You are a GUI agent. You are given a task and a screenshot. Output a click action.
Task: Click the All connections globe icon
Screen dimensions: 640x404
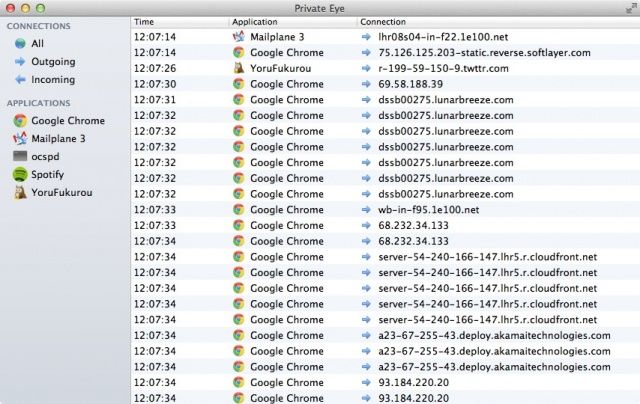click(x=19, y=44)
